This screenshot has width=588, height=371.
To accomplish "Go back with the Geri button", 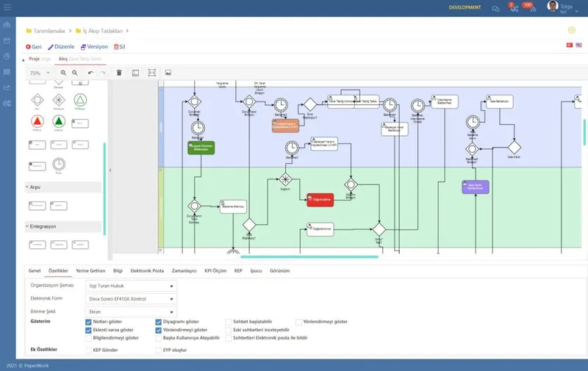I will [34, 47].
